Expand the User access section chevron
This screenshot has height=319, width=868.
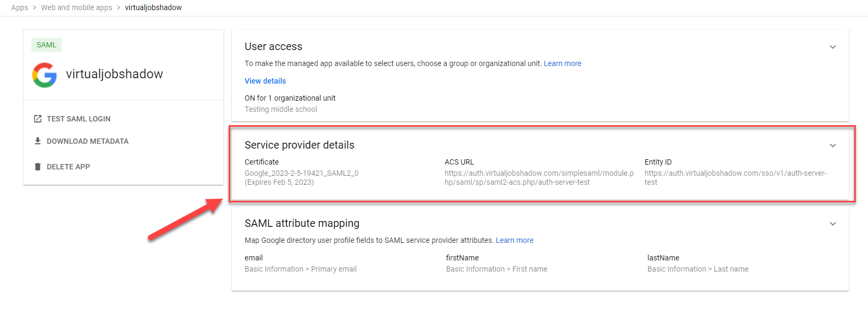(x=833, y=47)
